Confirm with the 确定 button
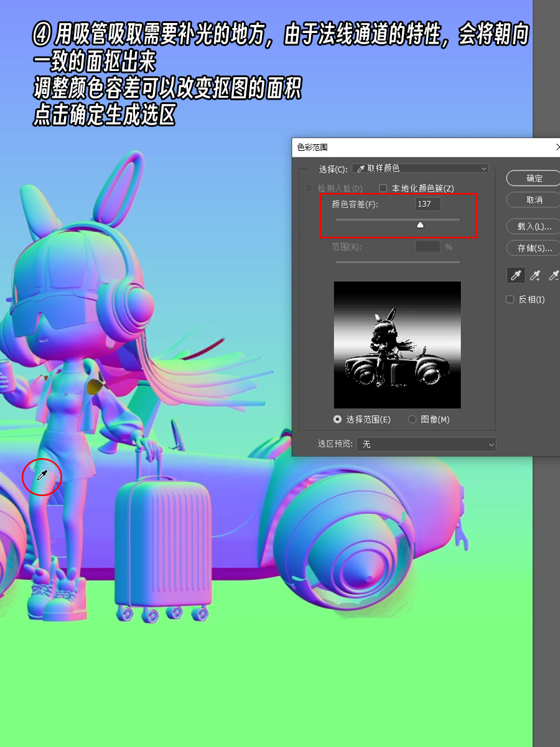Image resolution: width=560 pixels, height=747 pixels. (534, 178)
